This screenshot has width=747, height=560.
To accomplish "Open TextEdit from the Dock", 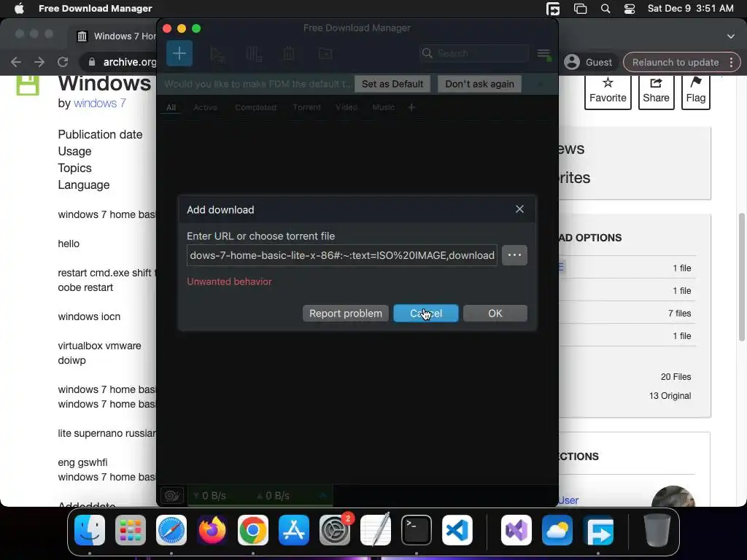I will [x=376, y=530].
